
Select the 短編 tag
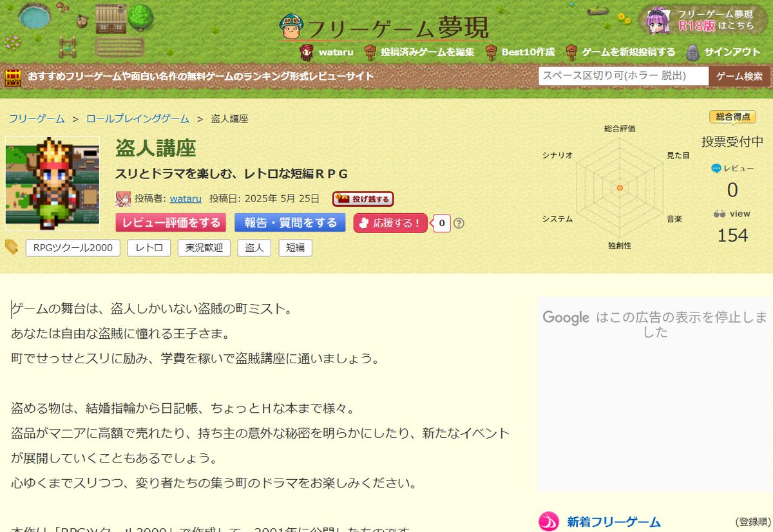pos(295,248)
